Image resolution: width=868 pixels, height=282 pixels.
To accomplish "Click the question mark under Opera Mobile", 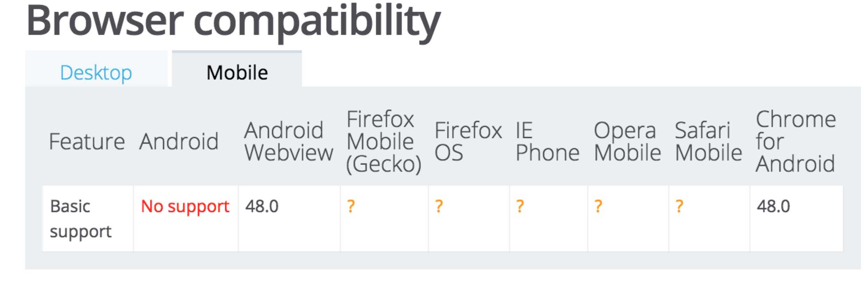I will [598, 206].
